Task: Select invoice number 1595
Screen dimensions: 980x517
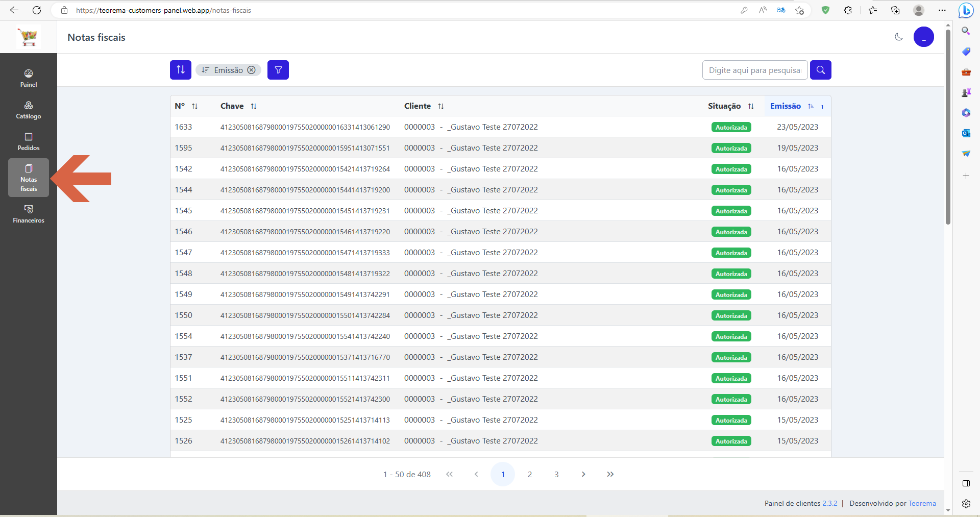Action: point(183,148)
